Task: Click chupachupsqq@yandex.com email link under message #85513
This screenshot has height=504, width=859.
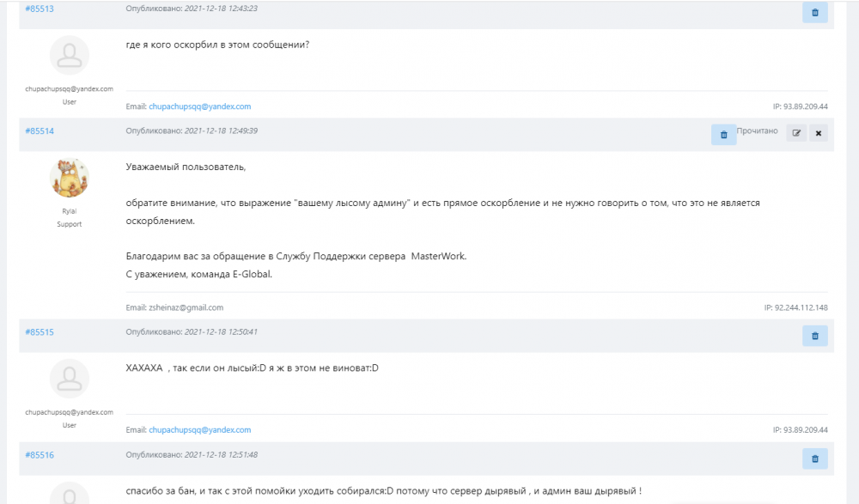Action: point(199,106)
